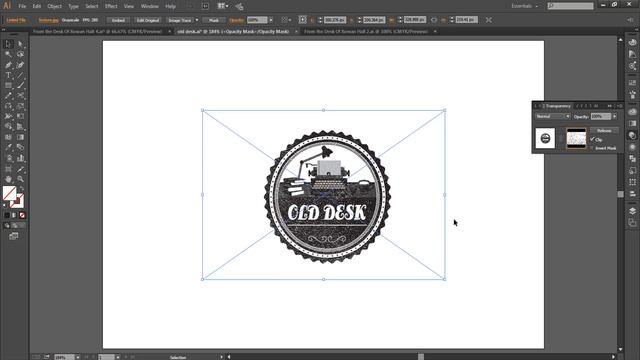
Task: Open the Essentials workspace switcher
Action: tap(525, 6)
